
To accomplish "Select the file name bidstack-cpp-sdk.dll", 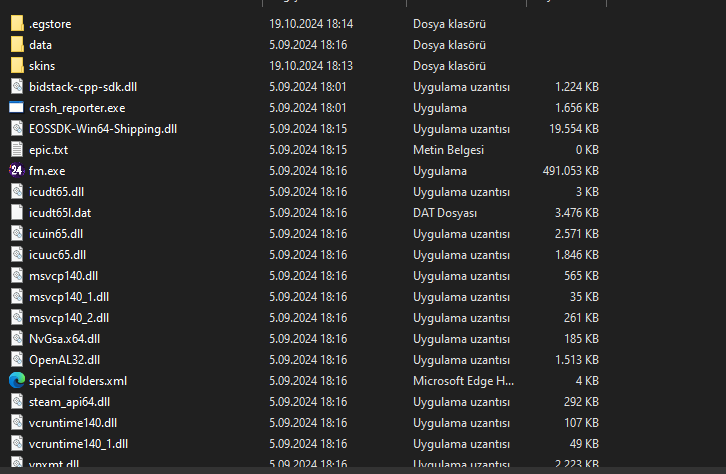I will (x=83, y=87).
